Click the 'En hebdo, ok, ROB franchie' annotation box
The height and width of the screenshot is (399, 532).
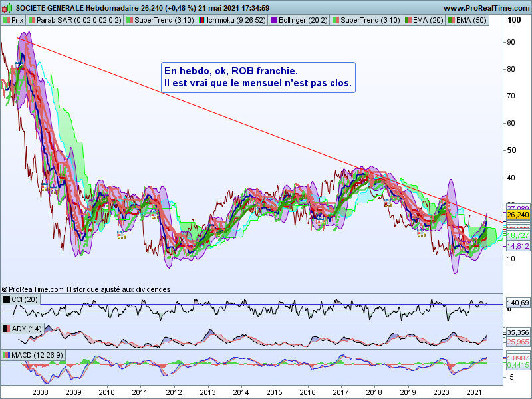(258, 78)
